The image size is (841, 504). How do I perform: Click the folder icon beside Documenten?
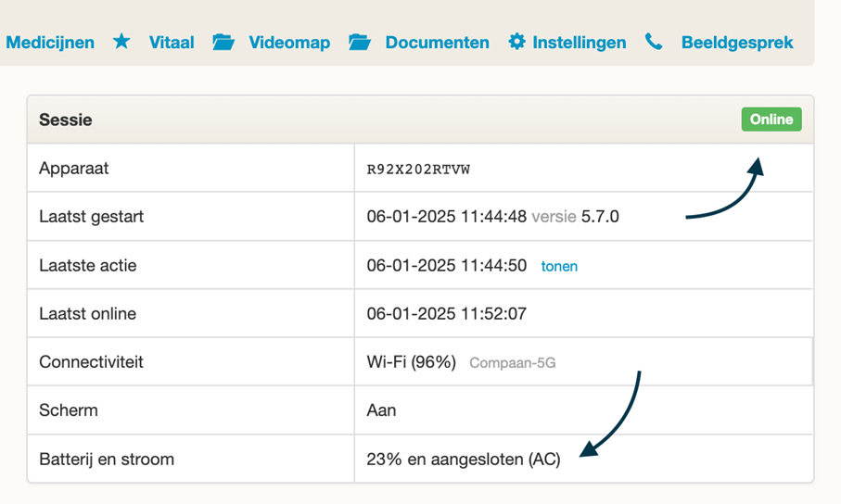360,42
